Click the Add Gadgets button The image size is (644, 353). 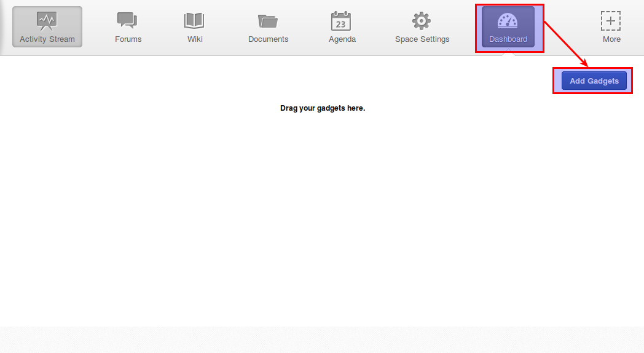coord(594,81)
